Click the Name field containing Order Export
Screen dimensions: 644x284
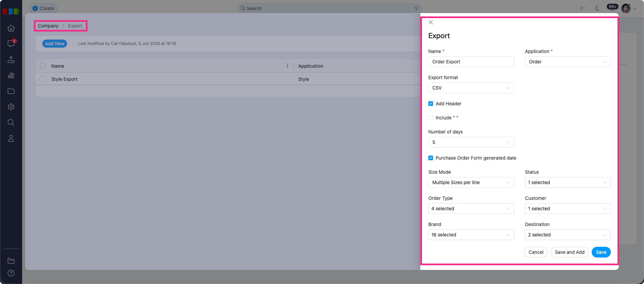click(x=471, y=62)
